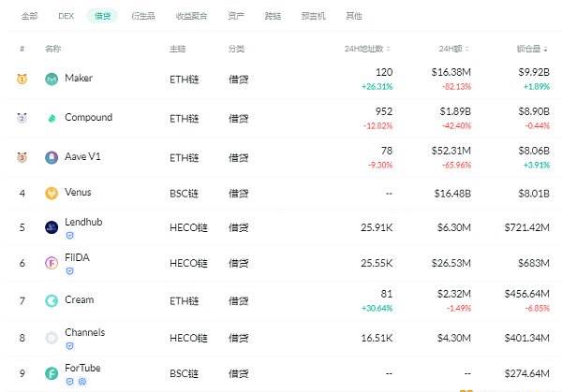The width and height of the screenshot is (562, 392).
Task: Select the 借贷 lending tab
Action: 102,16
